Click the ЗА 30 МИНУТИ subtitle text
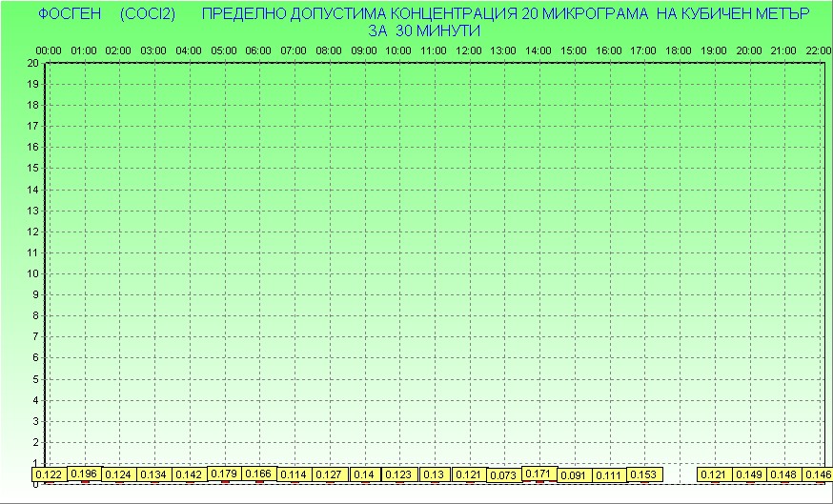The width and height of the screenshot is (833, 504). point(424,30)
